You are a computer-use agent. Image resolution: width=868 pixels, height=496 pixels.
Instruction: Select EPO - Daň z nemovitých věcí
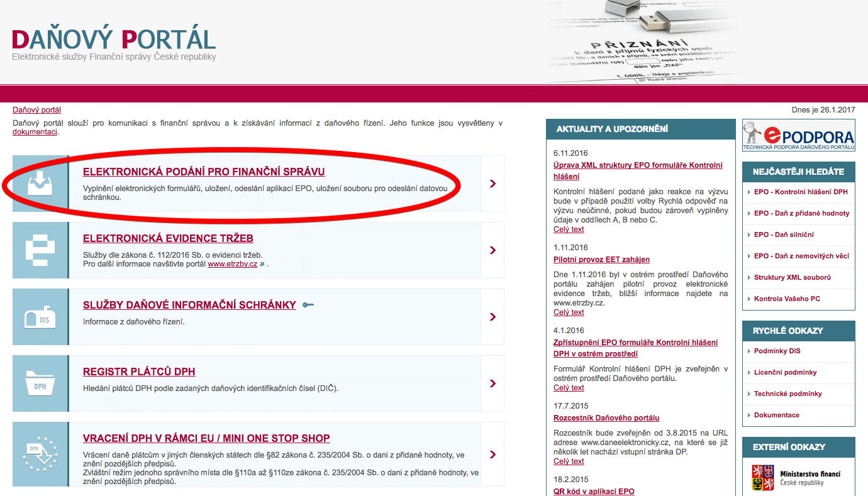[801, 256]
